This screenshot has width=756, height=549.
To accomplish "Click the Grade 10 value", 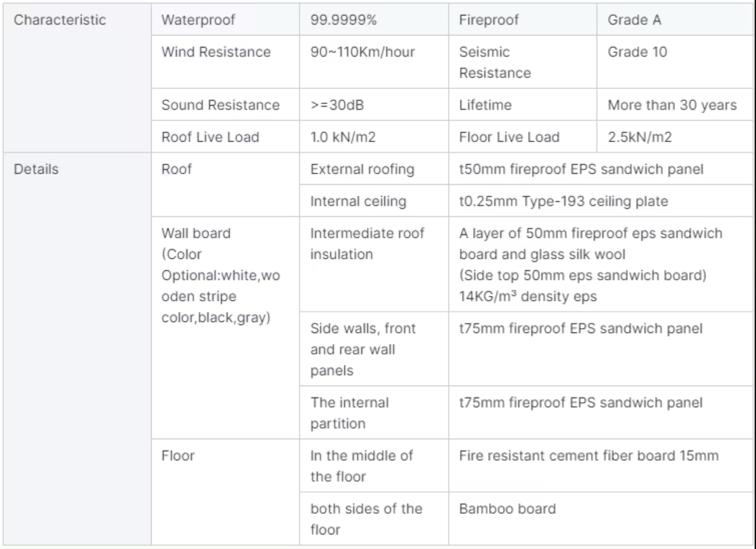I will 637,52.
